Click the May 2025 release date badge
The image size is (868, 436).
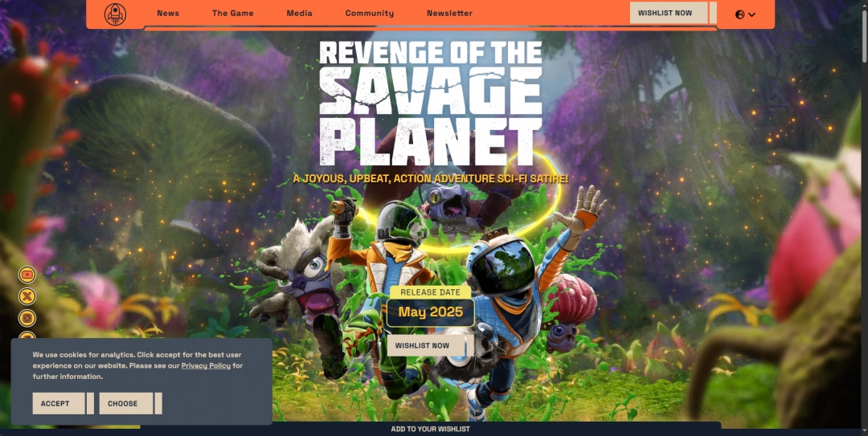point(431,312)
